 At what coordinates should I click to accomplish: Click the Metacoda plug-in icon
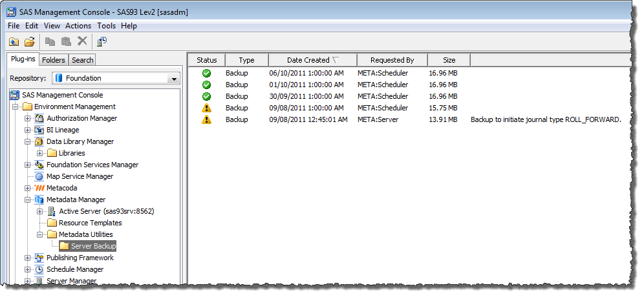click(x=39, y=189)
